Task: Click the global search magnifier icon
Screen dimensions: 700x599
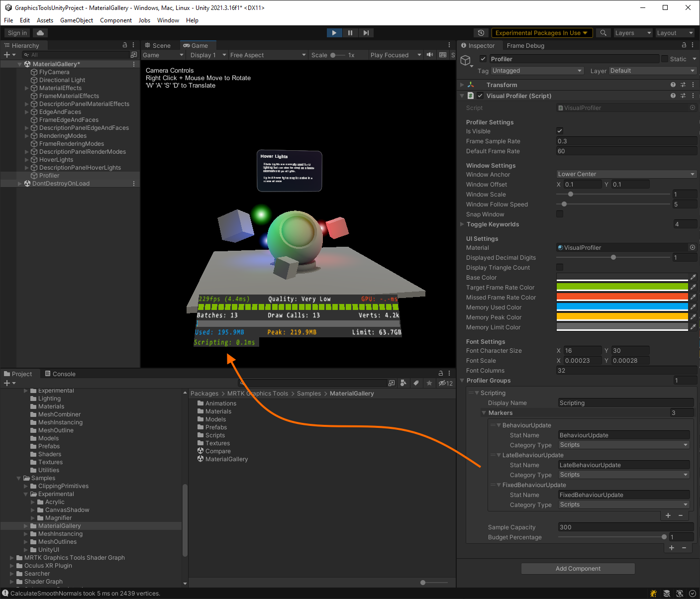Action: point(603,33)
